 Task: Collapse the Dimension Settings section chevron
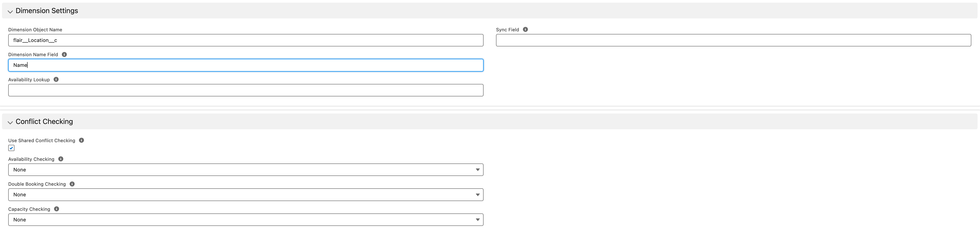point(10,11)
